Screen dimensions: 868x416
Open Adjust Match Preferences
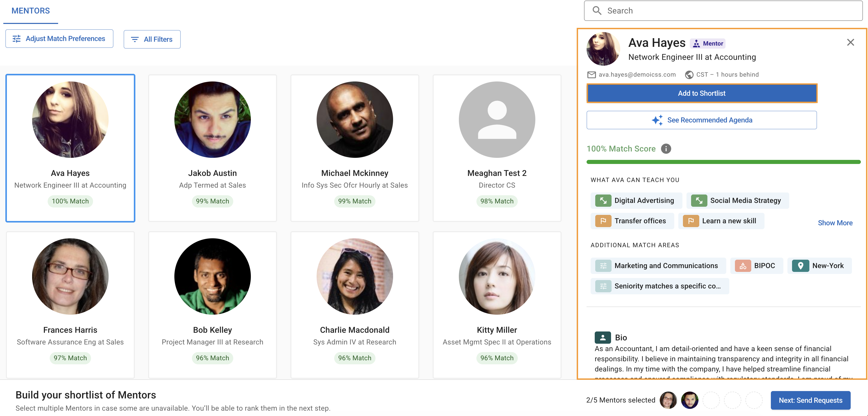(x=59, y=39)
